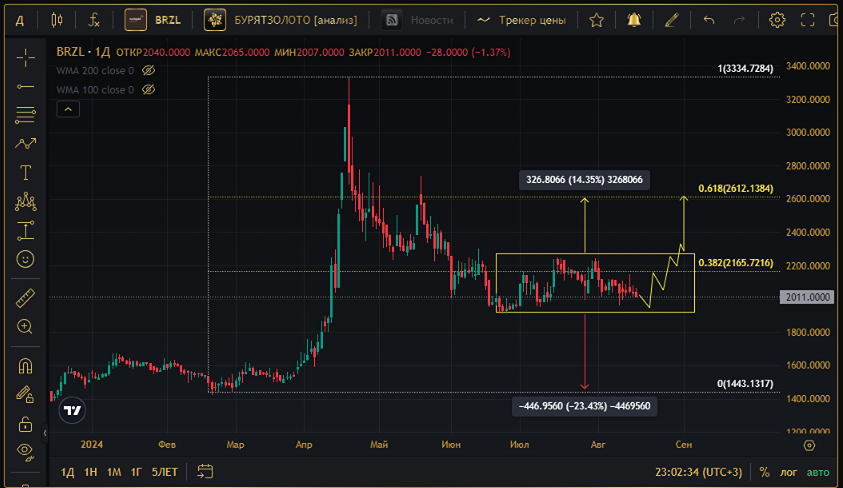Screen dimensions: 843x488
Task: Open the Fibonacci retracement tools
Action: coord(25,114)
